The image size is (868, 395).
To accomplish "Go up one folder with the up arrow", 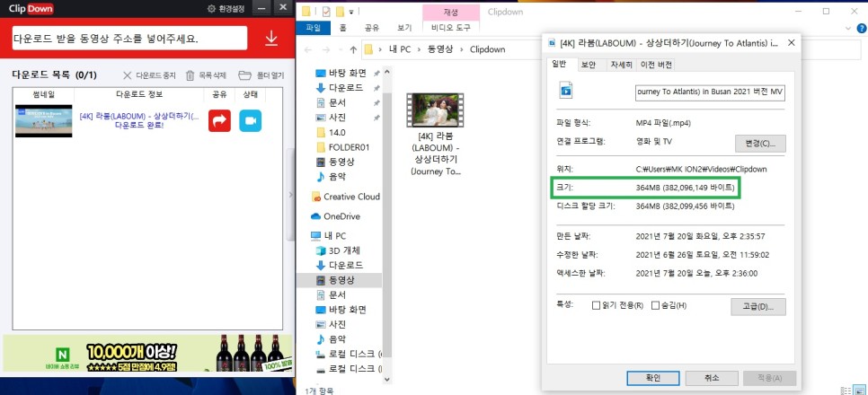I will click(353, 49).
